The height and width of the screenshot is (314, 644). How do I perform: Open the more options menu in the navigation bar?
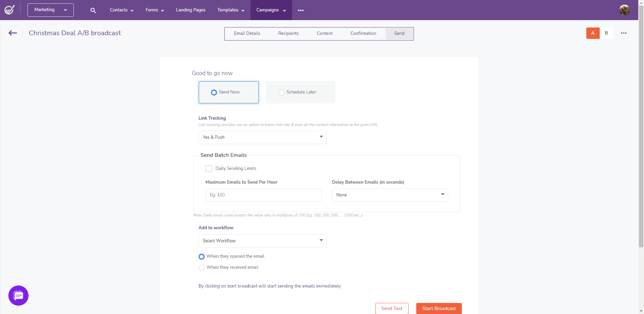tap(301, 10)
